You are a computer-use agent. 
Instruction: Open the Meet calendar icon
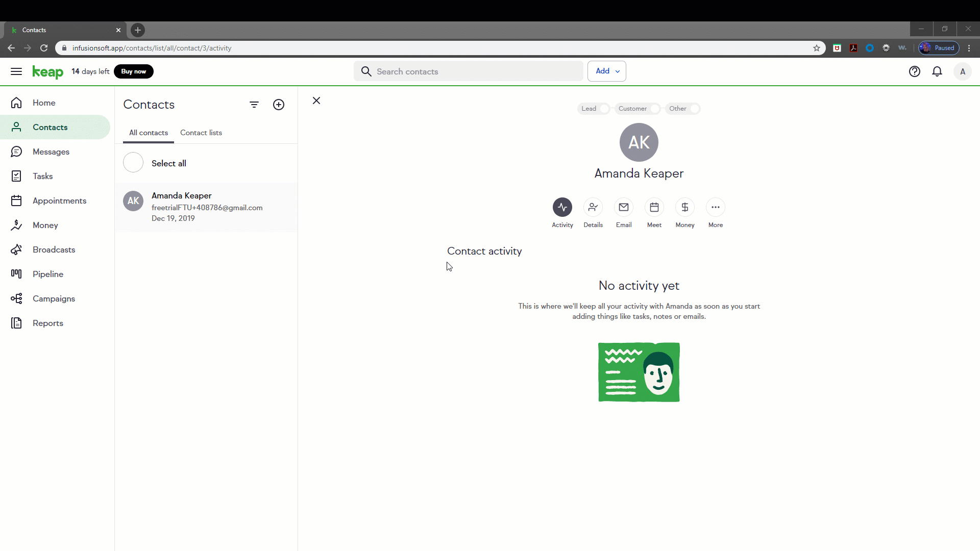click(654, 207)
